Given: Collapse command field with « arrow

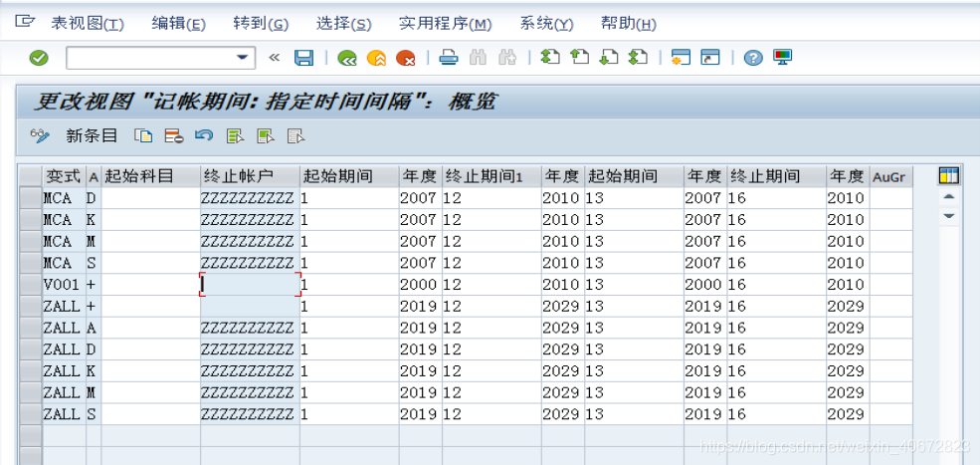Looking at the screenshot, I should coord(274,58).
